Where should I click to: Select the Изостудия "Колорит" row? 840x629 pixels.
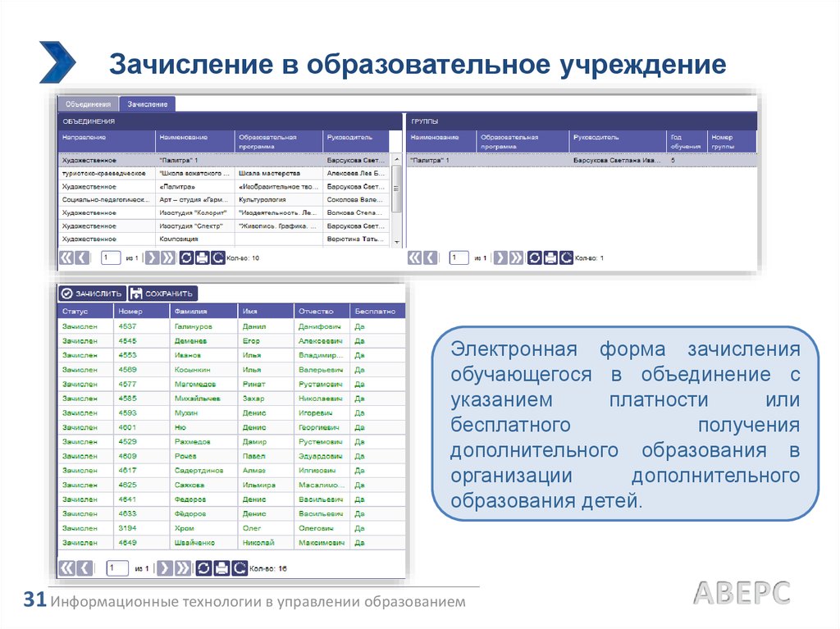click(x=194, y=212)
